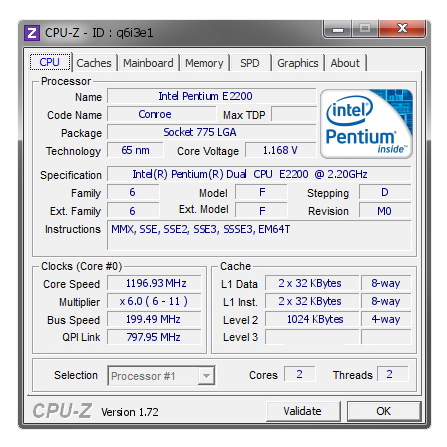Switch to the Memory tab

(x=204, y=63)
